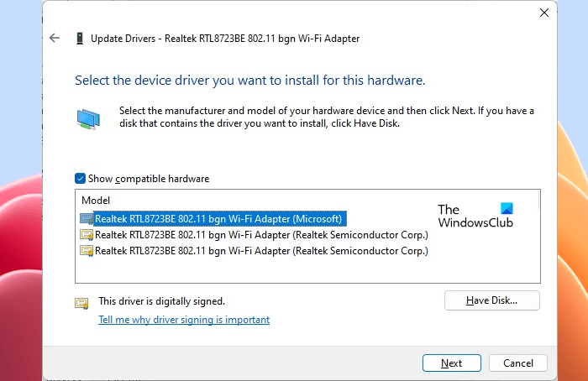This screenshot has width=588, height=381.
Task: Select last Realtek Semiconductor Corp. driver entry
Action: pyautogui.click(x=261, y=251)
